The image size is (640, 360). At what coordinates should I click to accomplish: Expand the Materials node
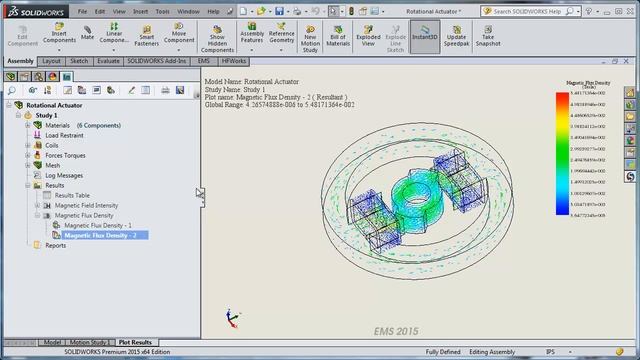click(28, 125)
